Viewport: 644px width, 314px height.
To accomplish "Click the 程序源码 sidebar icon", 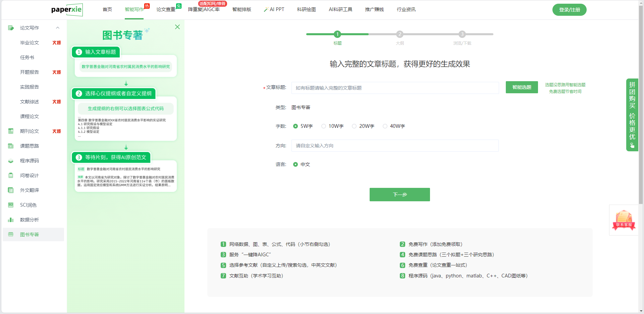I will click(11, 161).
